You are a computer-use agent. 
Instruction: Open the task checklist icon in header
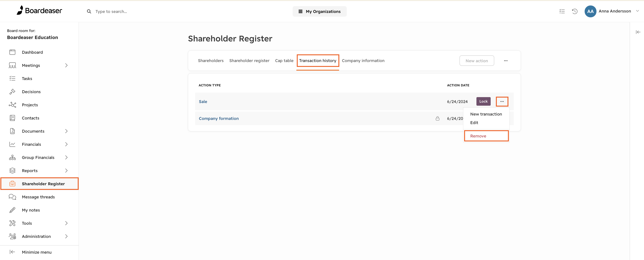coord(562,11)
